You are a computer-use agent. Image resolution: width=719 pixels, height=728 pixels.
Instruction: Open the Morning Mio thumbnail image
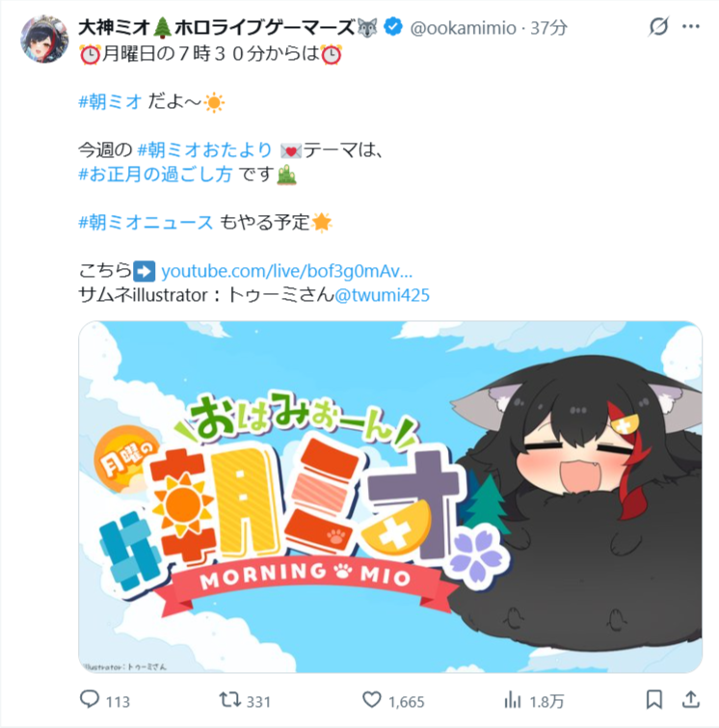(x=390, y=497)
